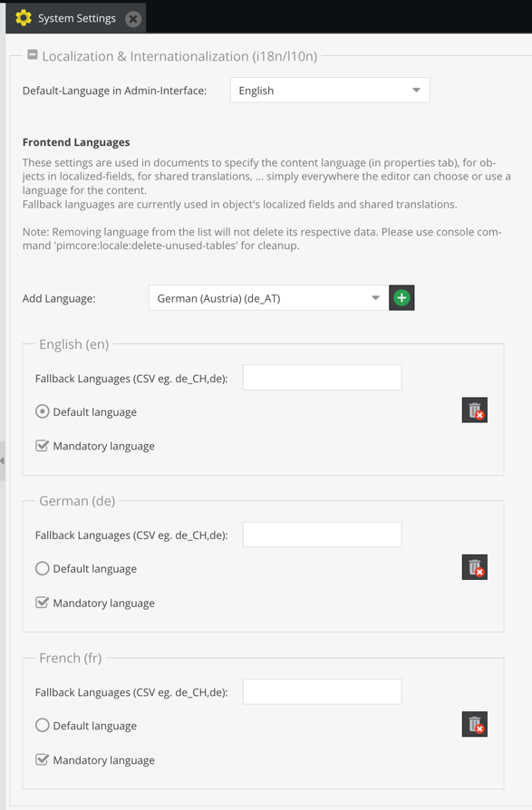This screenshot has height=810, width=532.
Task: Collapse the Localization & Internationalization section
Action: tap(33, 54)
